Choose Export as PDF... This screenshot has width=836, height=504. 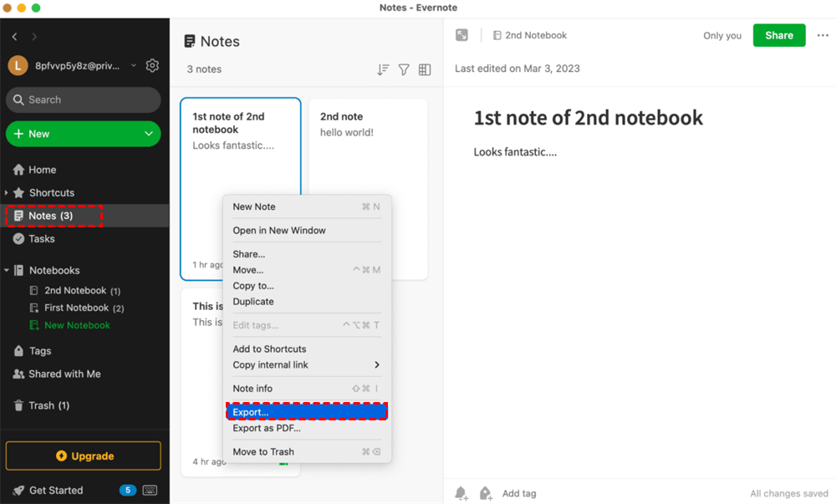(x=307, y=428)
